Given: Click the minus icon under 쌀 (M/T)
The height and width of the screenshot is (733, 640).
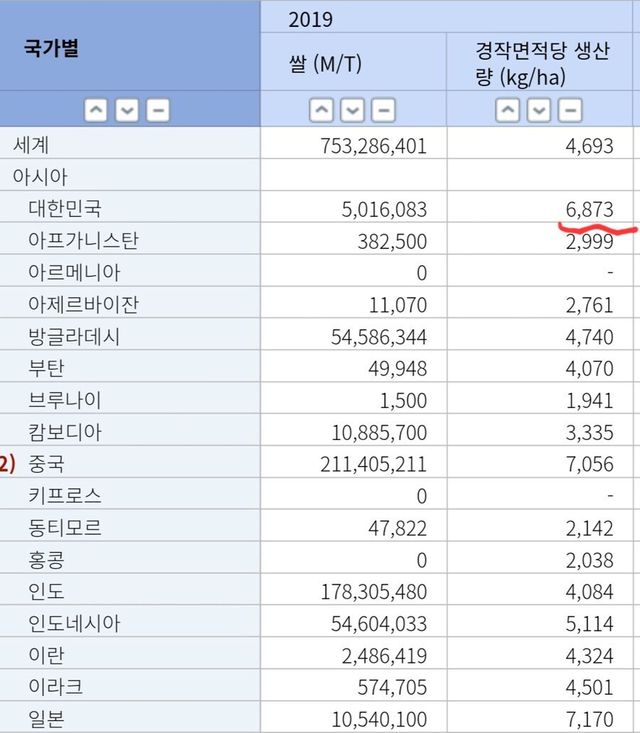Looking at the screenshot, I should pyautogui.click(x=384, y=110).
